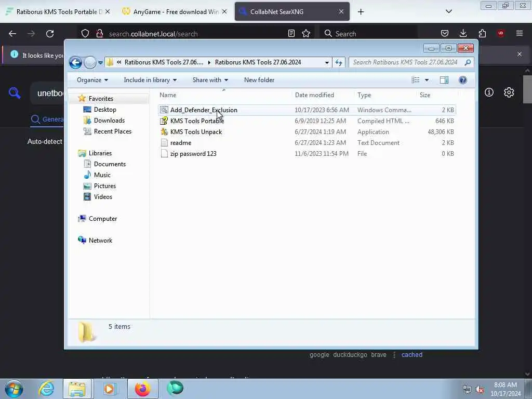The image size is (532, 399).
Task: Open the cached result link
Action: (x=412, y=355)
